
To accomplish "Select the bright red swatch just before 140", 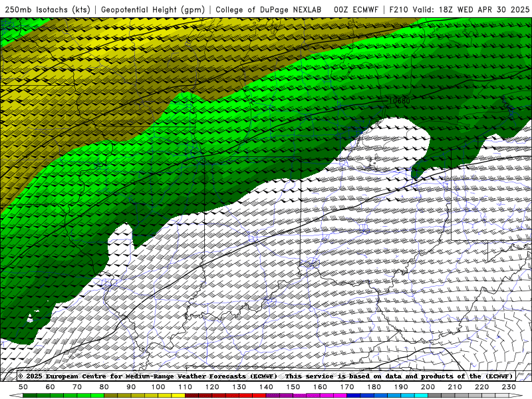I will point(259,396).
